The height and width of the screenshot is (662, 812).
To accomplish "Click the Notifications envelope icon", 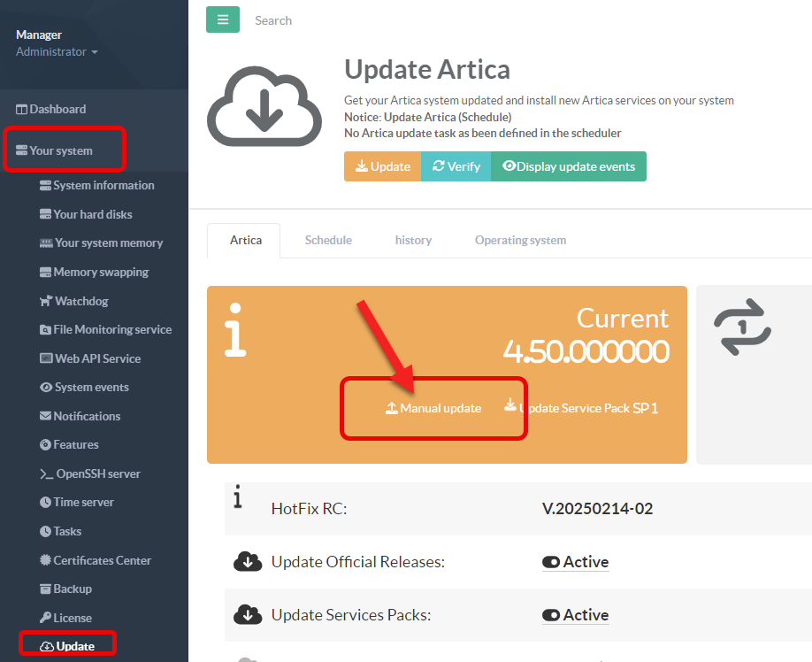I will pos(46,416).
